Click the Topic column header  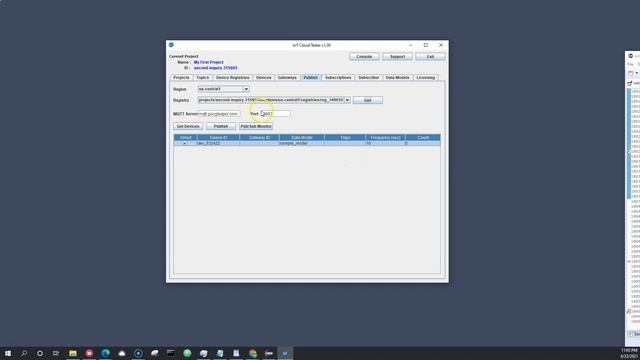coord(345,138)
